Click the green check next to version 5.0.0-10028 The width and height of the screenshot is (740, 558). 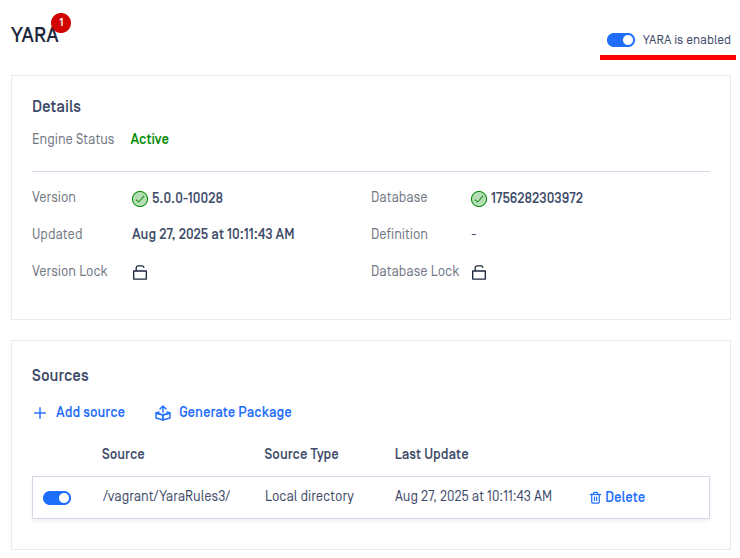point(140,199)
